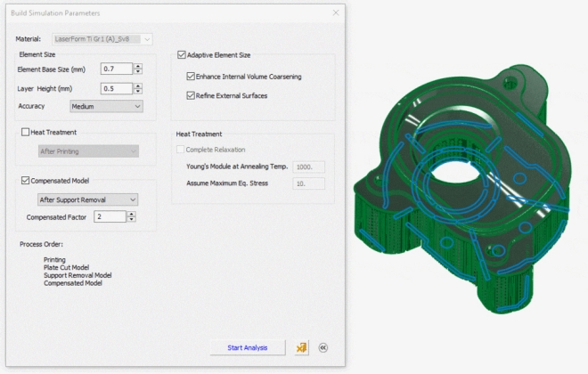
Task: Open the After Support Removal dropdown
Action: click(87, 199)
